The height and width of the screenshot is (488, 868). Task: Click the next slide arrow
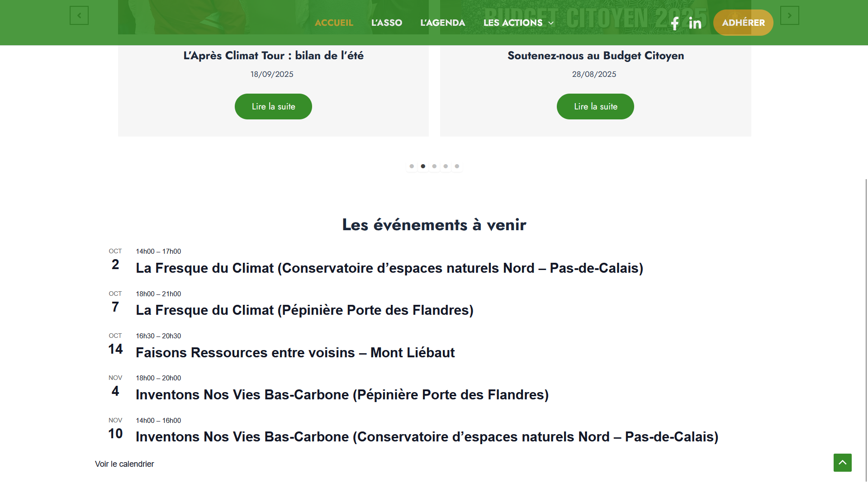click(789, 15)
